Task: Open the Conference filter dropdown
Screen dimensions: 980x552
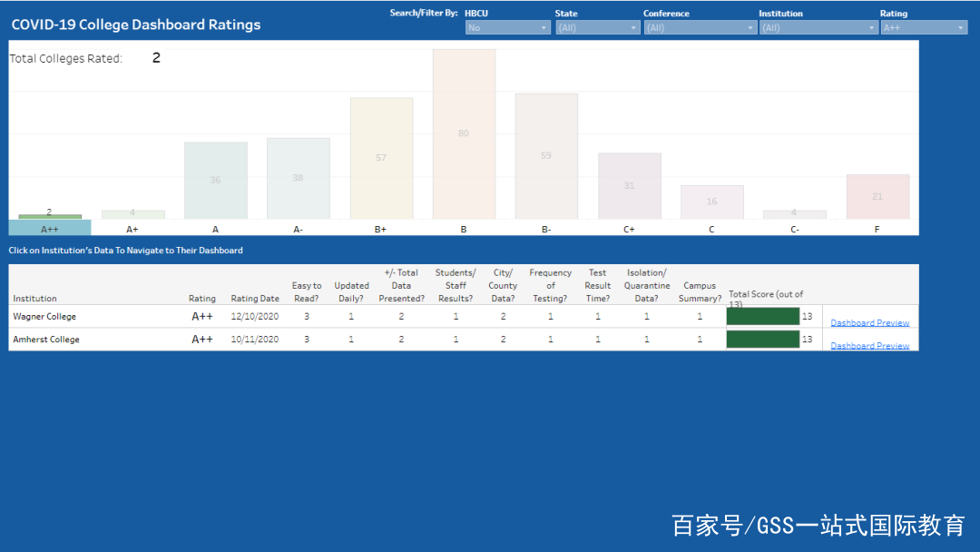Action: (699, 28)
